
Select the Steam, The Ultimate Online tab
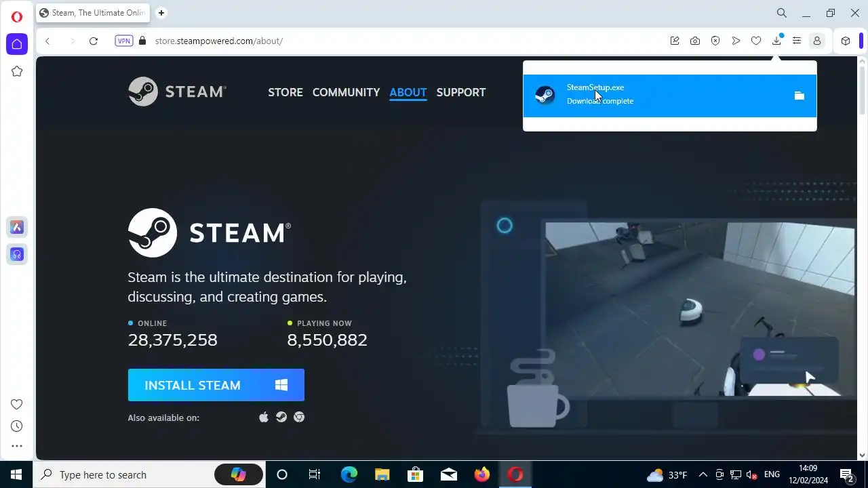click(92, 13)
